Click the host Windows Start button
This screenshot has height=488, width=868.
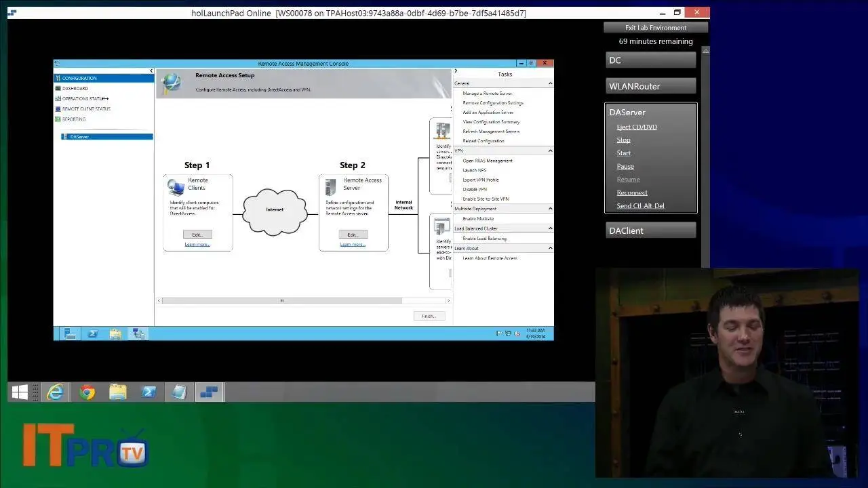click(x=20, y=392)
